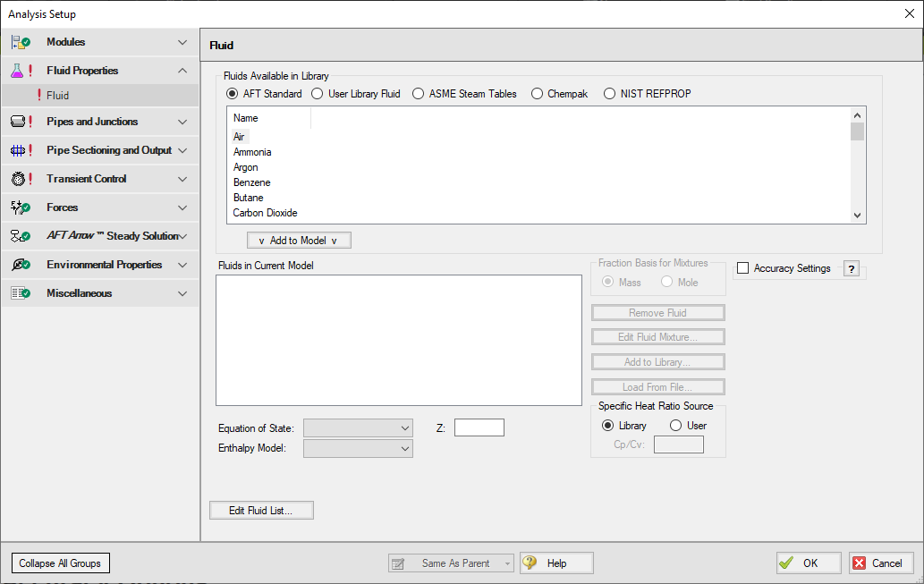
Task: Open the Equation of State dropdown
Action: click(x=358, y=428)
